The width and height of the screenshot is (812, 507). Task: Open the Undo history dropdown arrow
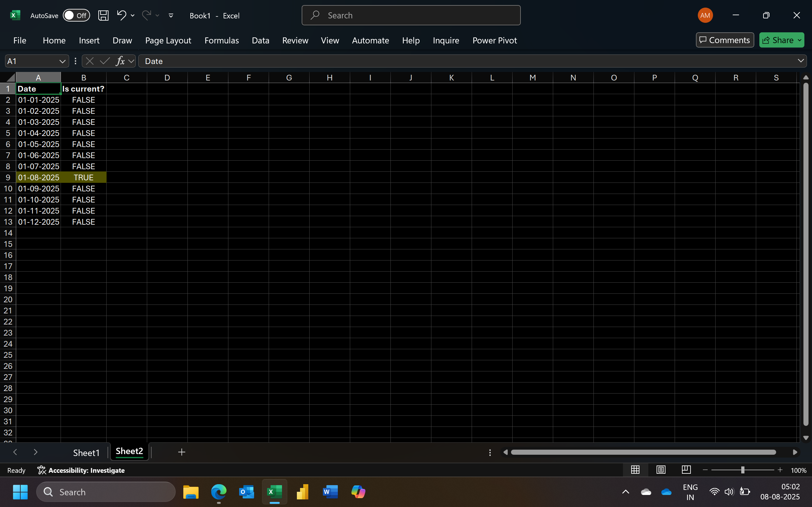(x=133, y=16)
